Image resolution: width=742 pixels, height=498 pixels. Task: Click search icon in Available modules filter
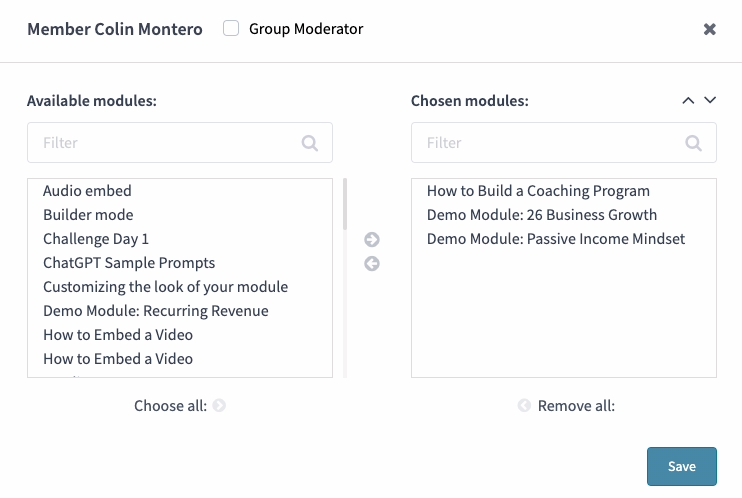[x=310, y=143]
